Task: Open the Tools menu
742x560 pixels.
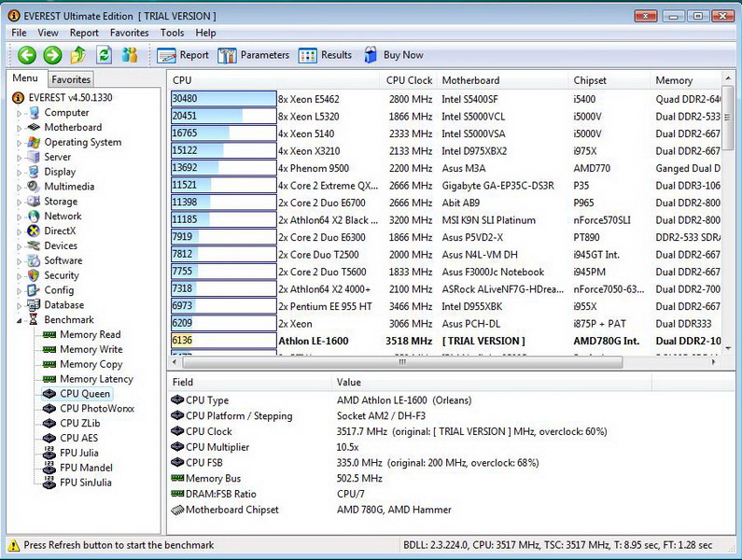Action: pos(172,33)
